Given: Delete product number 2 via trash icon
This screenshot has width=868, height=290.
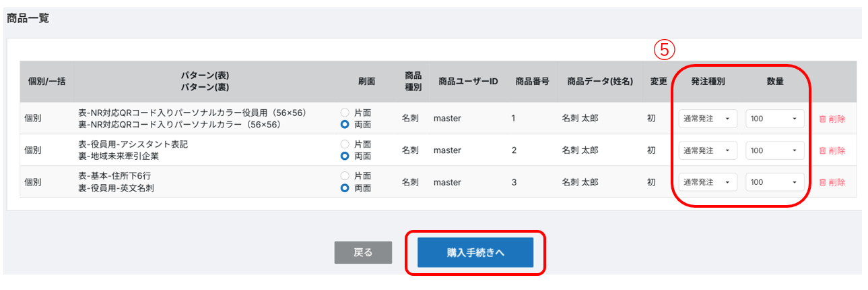Looking at the screenshot, I should pyautogui.click(x=822, y=150).
